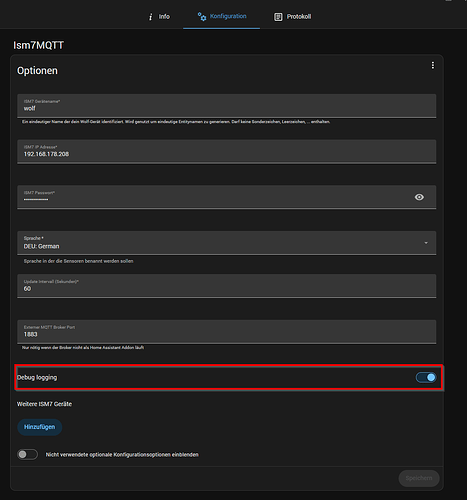467x500 pixels.
Task: Click the Update Intervall field showing 60
Action: click(x=227, y=286)
